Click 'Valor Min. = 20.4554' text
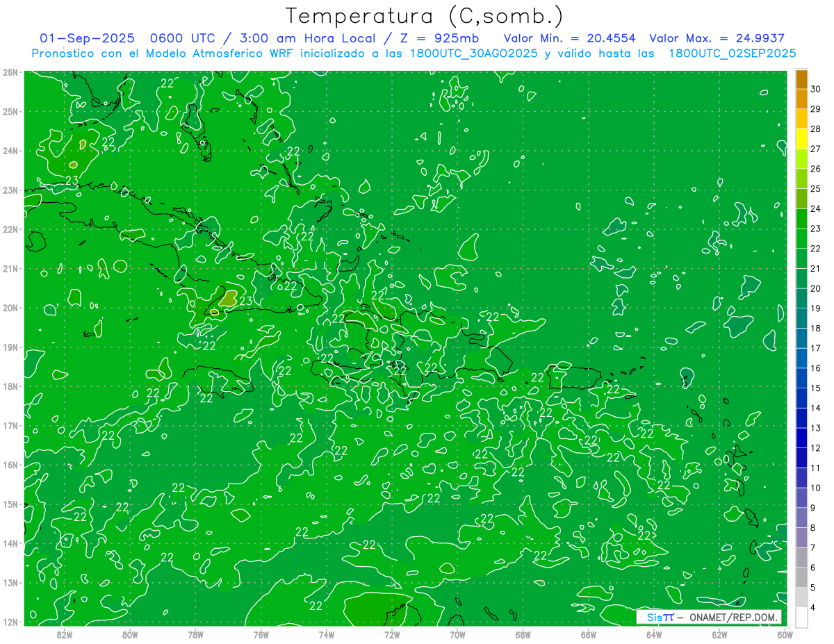 pyautogui.click(x=569, y=38)
